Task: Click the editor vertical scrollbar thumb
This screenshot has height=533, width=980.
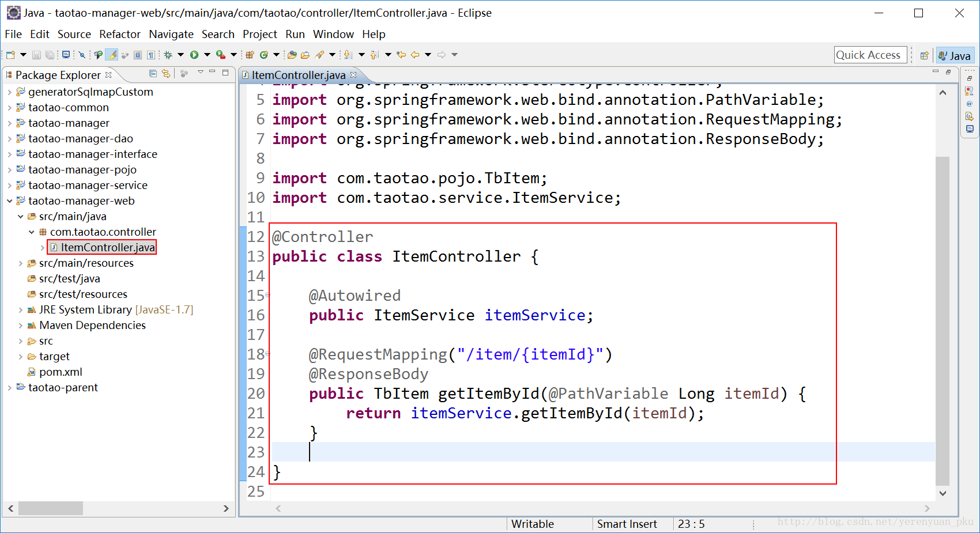Action: pos(943,321)
